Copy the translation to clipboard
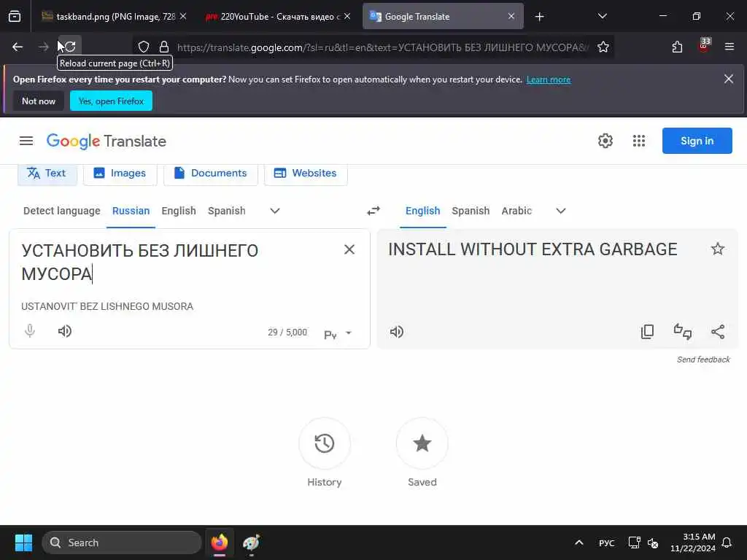Image resolution: width=747 pixels, height=560 pixels. (647, 332)
